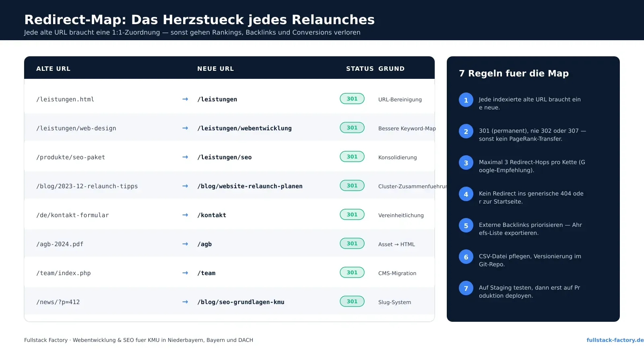Click the rule text about 301 permanent redirects
The image size is (644, 362).
532,135
